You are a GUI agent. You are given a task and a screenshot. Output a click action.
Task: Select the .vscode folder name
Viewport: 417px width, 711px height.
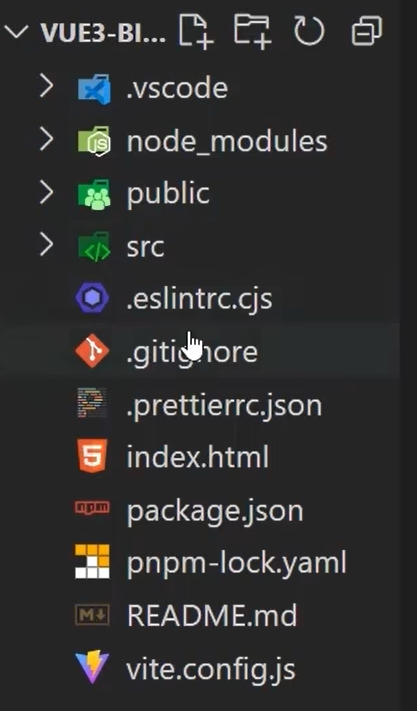click(x=177, y=88)
